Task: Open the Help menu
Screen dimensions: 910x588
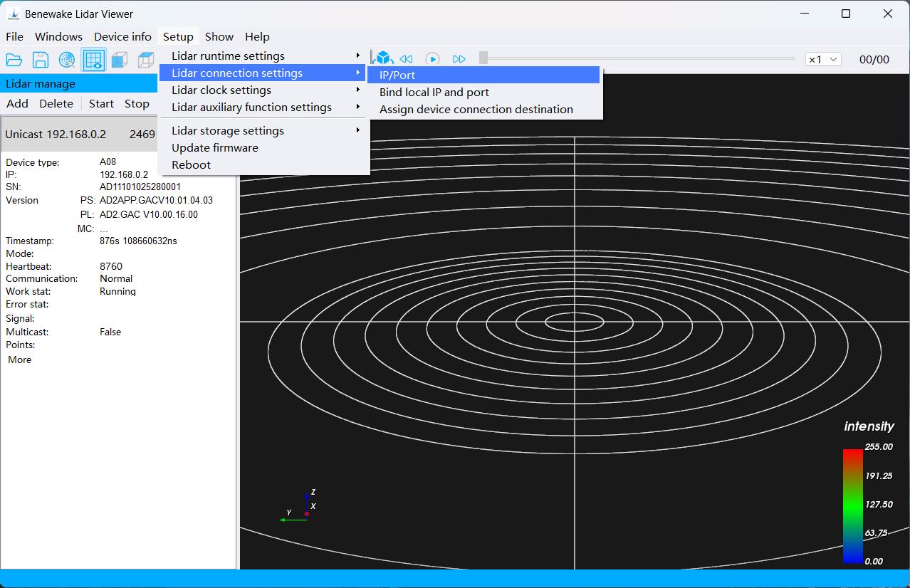Action: 257,37
